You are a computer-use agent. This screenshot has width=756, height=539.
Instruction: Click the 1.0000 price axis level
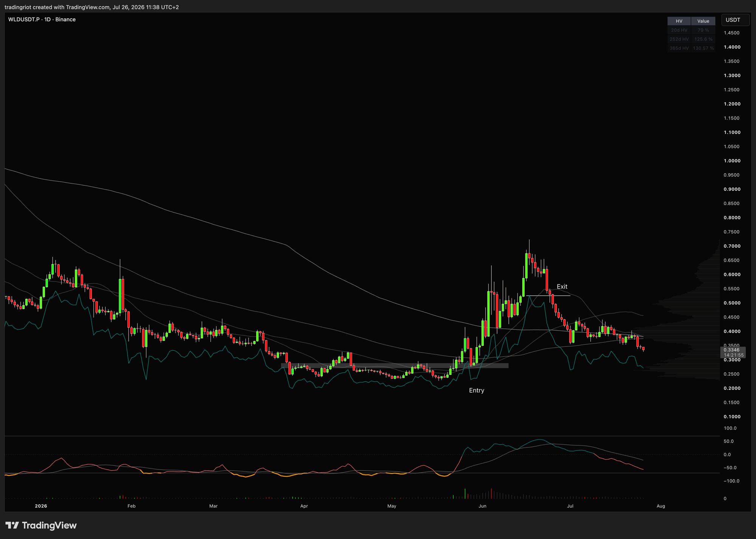732,161
